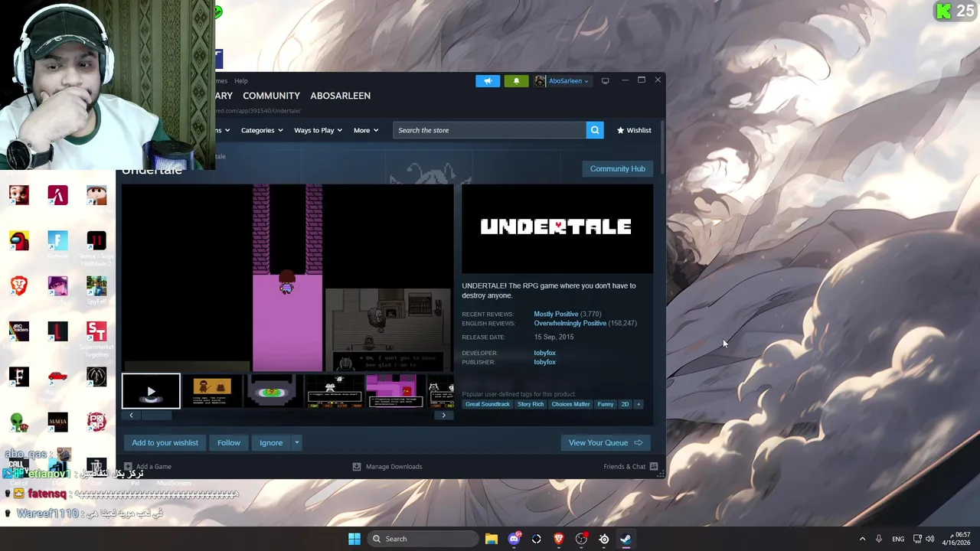The width and height of the screenshot is (980, 551).
Task: Click Add to your wishlist
Action: [165, 442]
